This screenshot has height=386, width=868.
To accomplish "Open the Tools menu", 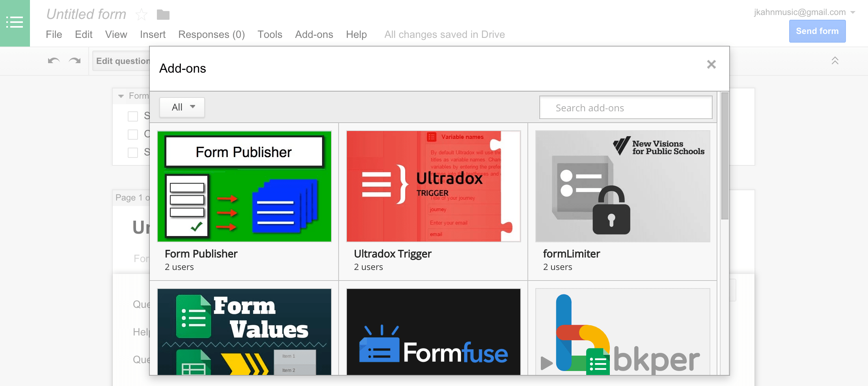I will (270, 34).
